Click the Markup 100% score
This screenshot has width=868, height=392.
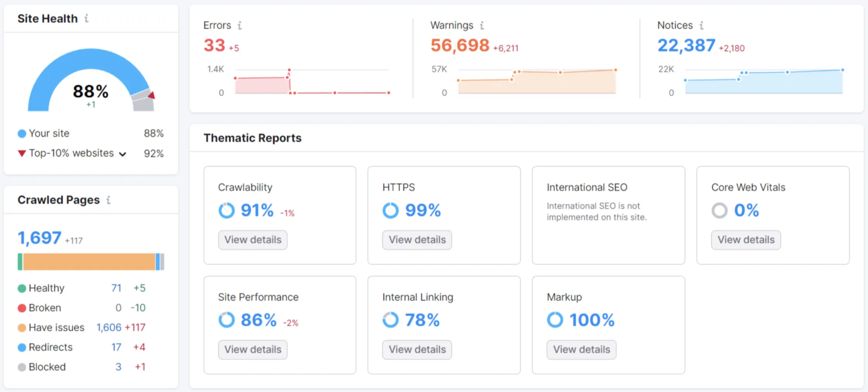(592, 320)
